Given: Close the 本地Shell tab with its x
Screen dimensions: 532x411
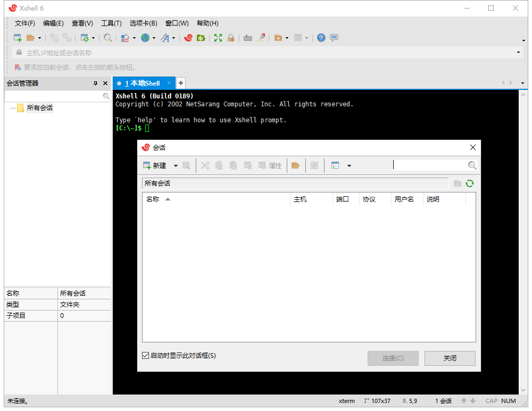Looking at the screenshot, I should [x=169, y=83].
